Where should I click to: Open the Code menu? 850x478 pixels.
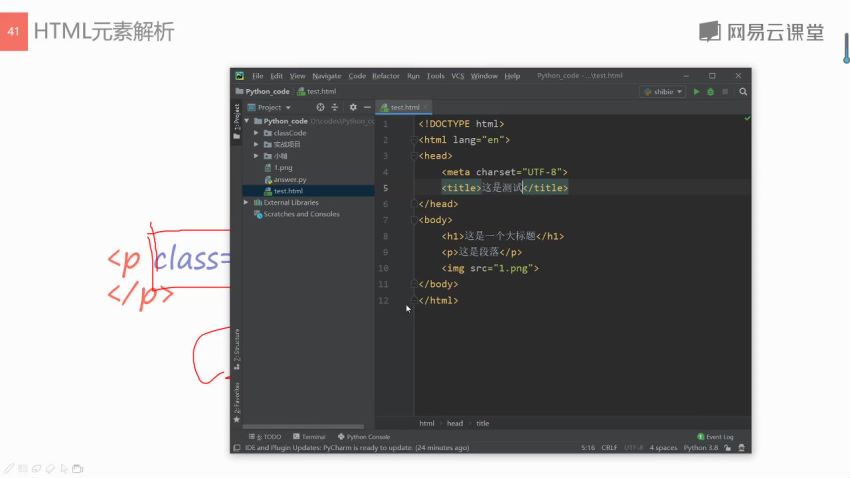pyautogui.click(x=357, y=76)
